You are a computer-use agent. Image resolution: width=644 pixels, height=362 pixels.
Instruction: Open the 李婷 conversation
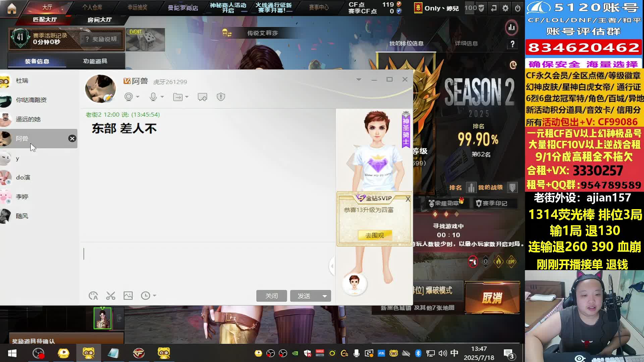[x=39, y=197]
